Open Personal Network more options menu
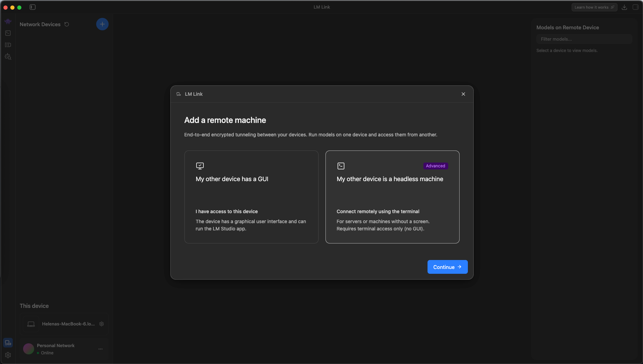 pyautogui.click(x=100, y=349)
